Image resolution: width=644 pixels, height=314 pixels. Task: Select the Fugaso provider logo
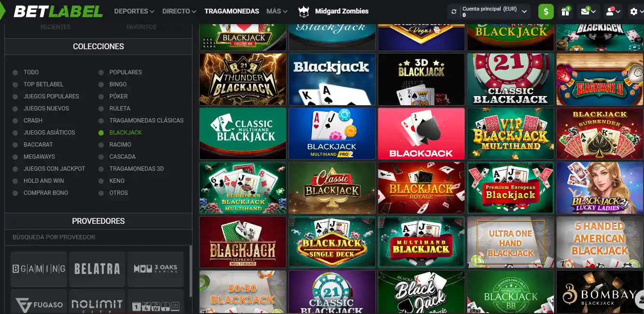(38, 303)
